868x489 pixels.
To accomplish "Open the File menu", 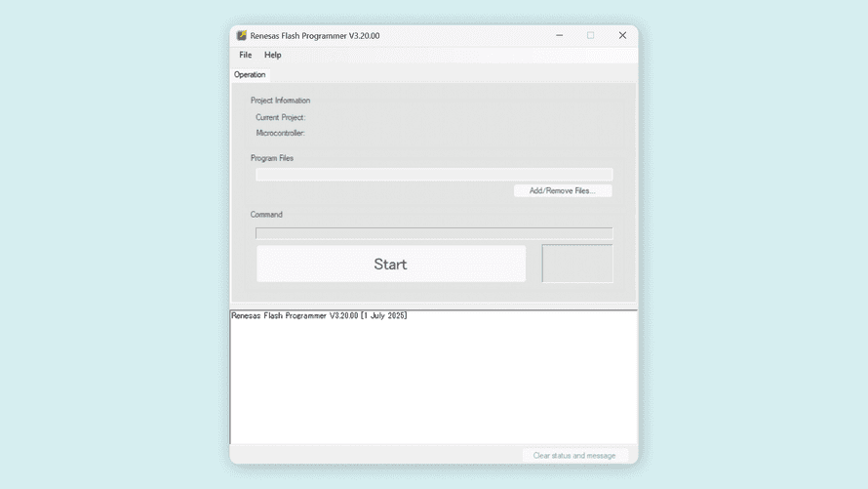I will click(245, 55).
